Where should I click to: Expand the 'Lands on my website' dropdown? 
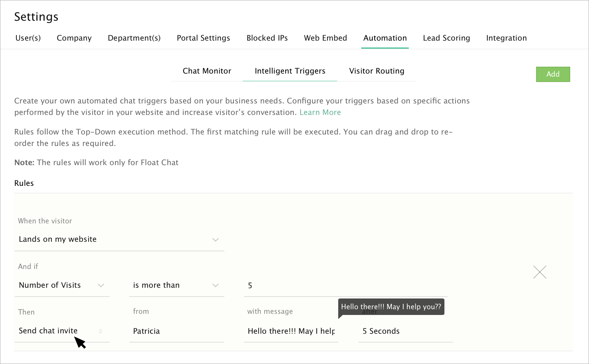point(119,239)
